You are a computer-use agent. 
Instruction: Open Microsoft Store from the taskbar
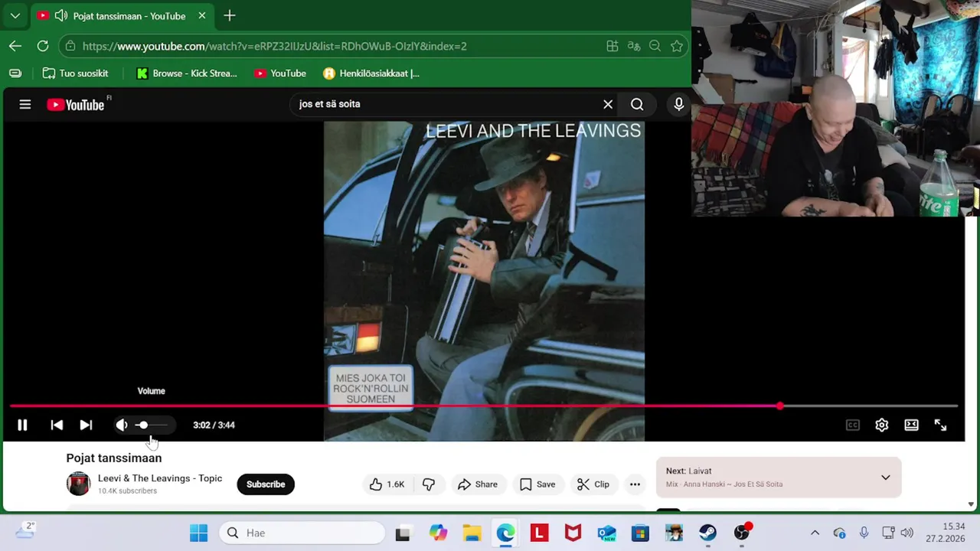click(640, 533)
